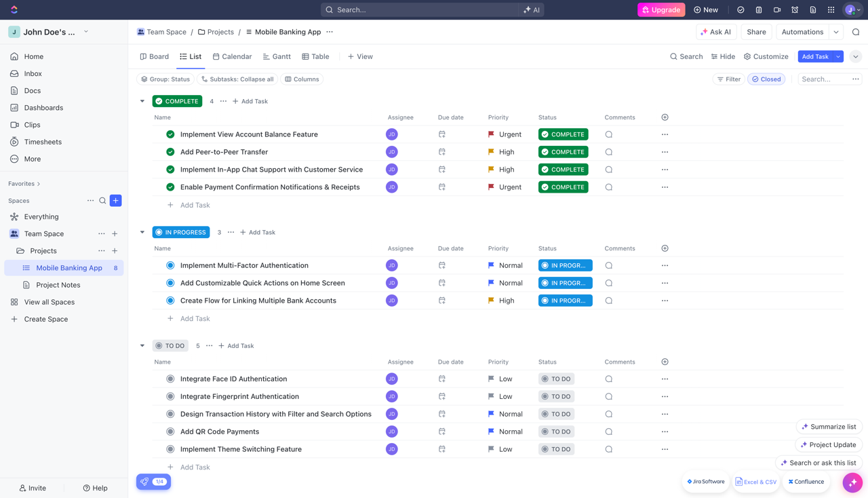Screen dimensions: 868x498
Task: Collapse the IN PROGRESS task group
Action: tap(142, 231)
